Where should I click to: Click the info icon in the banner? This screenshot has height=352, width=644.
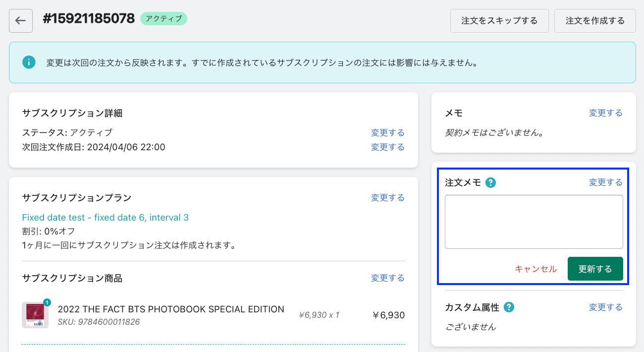pos(29,62)
